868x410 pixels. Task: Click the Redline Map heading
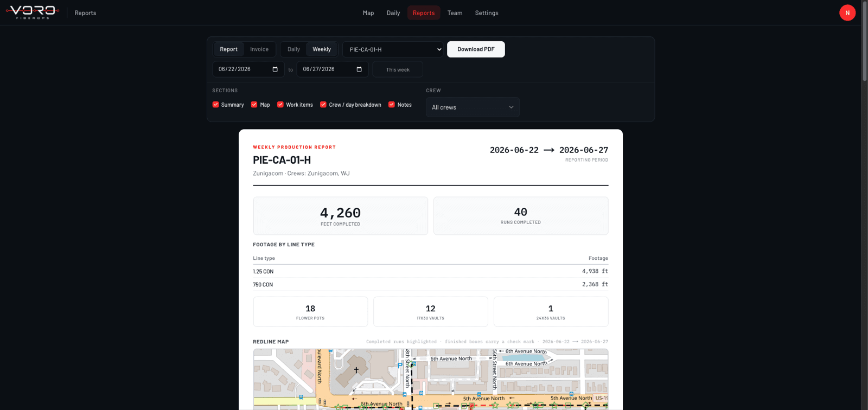pyautogui.click(x=271, y=342)
